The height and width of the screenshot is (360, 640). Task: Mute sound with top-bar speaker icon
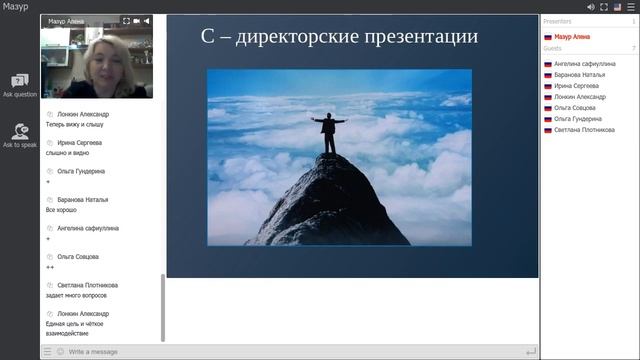pyautogui.click(x=591, y=7)
